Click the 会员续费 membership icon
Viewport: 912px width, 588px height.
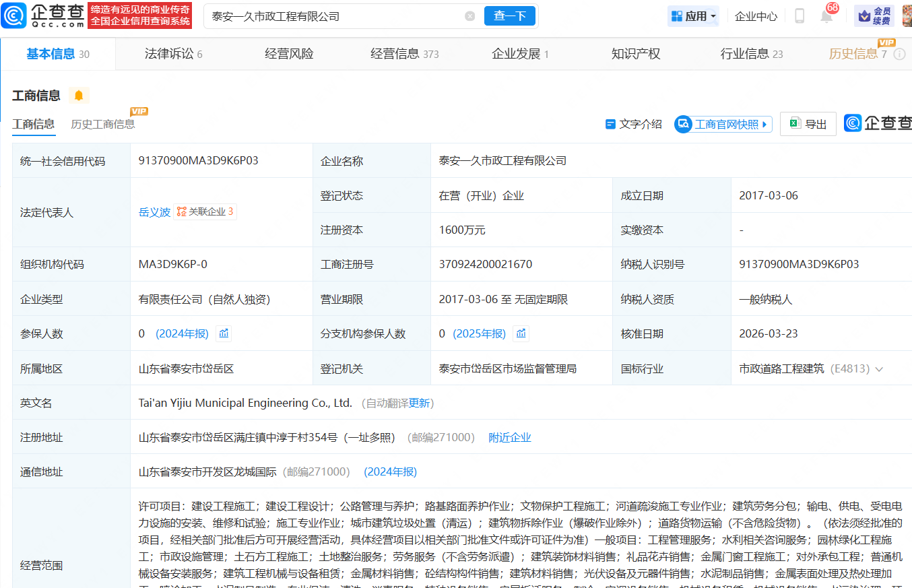tap(874, 16)
